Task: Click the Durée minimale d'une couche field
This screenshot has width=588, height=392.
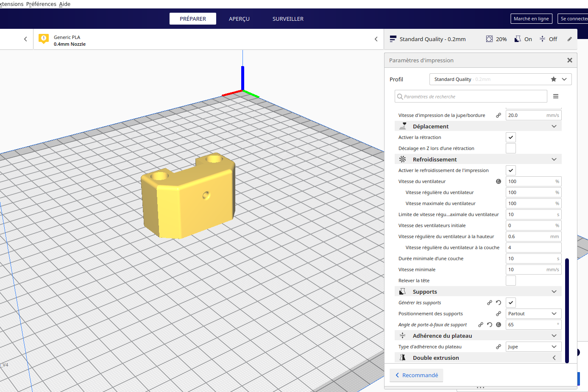Action: click(x=534, y=259)
